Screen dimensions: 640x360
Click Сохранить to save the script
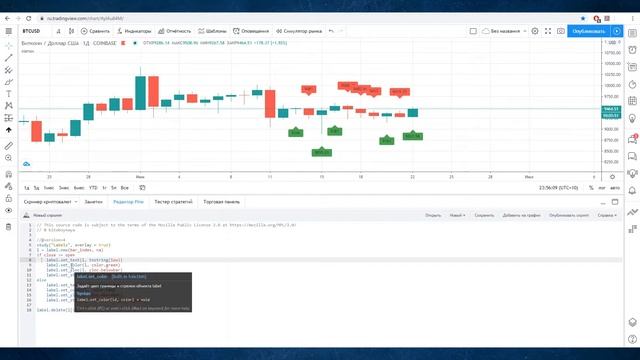point(484,215)
